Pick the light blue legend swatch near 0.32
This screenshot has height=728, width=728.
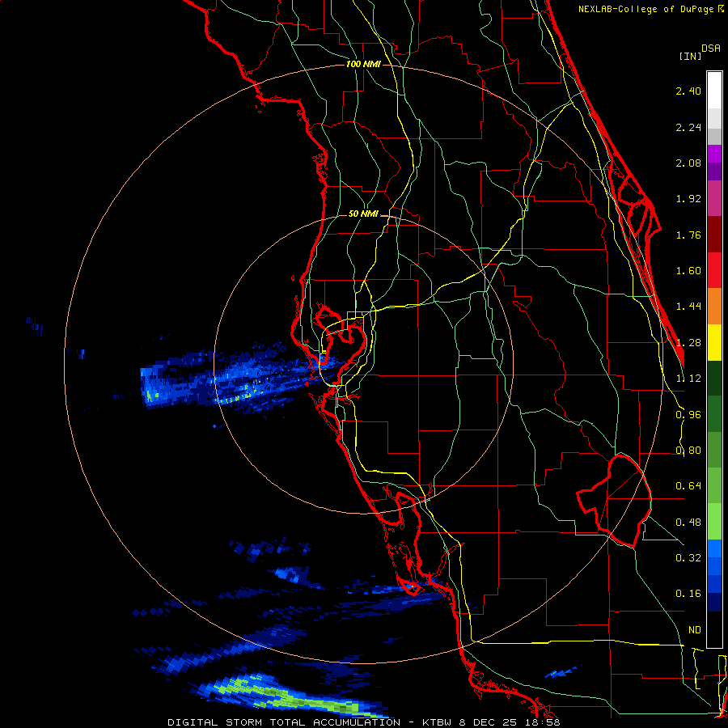pos(714,548)
